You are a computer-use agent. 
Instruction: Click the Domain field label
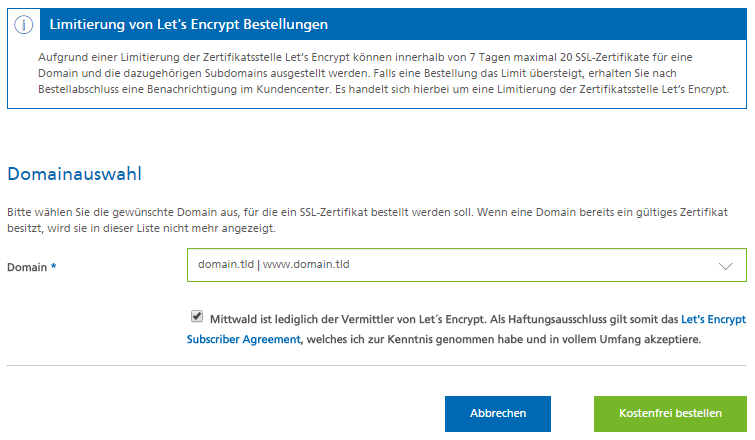tap(27, 267)
